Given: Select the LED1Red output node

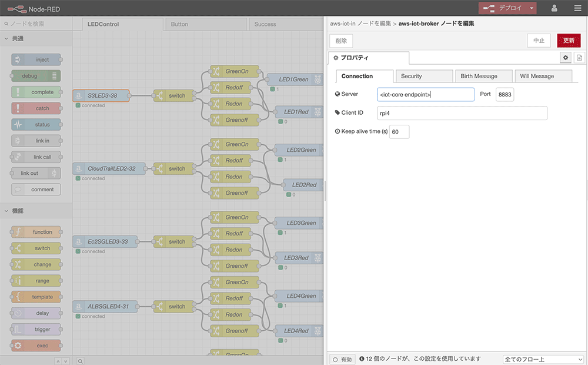Looking at the screenshot, I should 299,112.
